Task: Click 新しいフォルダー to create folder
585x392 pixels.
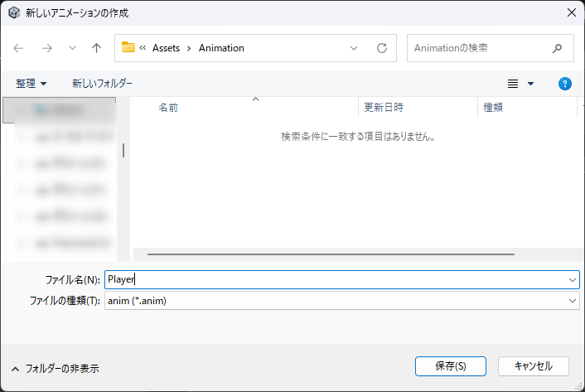Action: 102,84
